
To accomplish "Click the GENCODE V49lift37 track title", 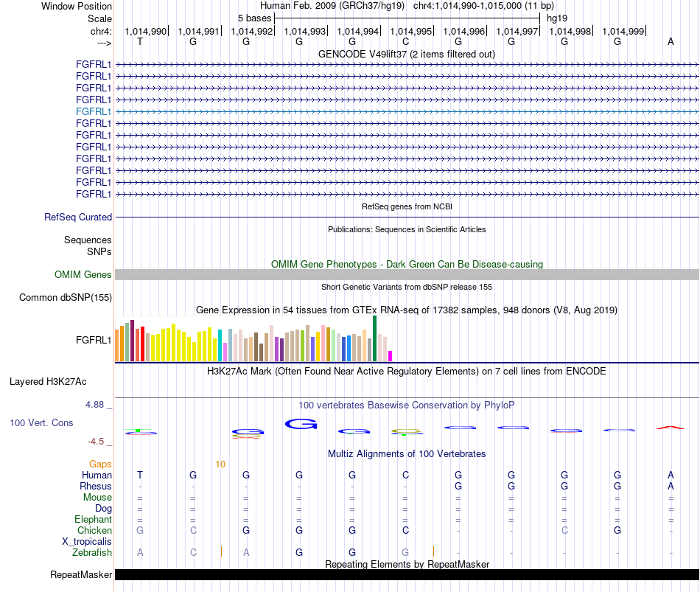I will pyautogui.click(x=407, y=55).
